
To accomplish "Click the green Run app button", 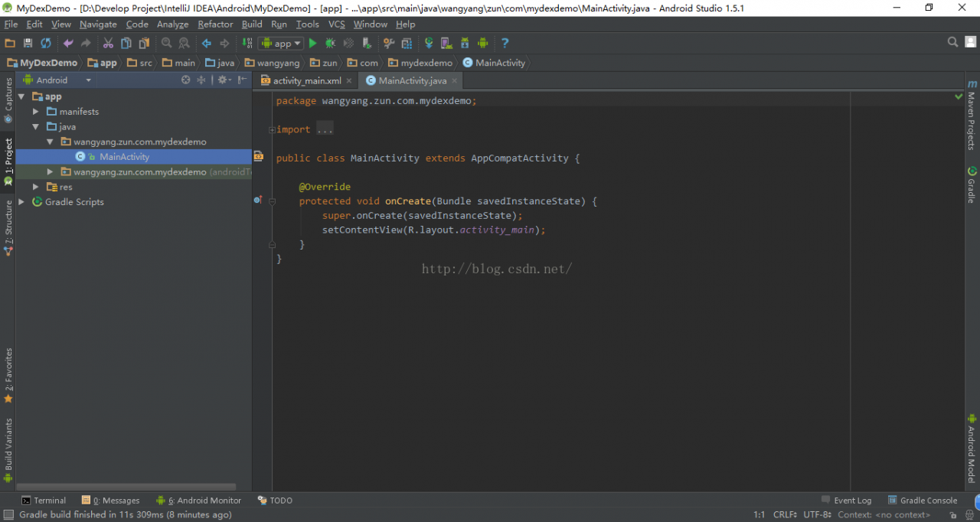I will (x=312, y=44).
